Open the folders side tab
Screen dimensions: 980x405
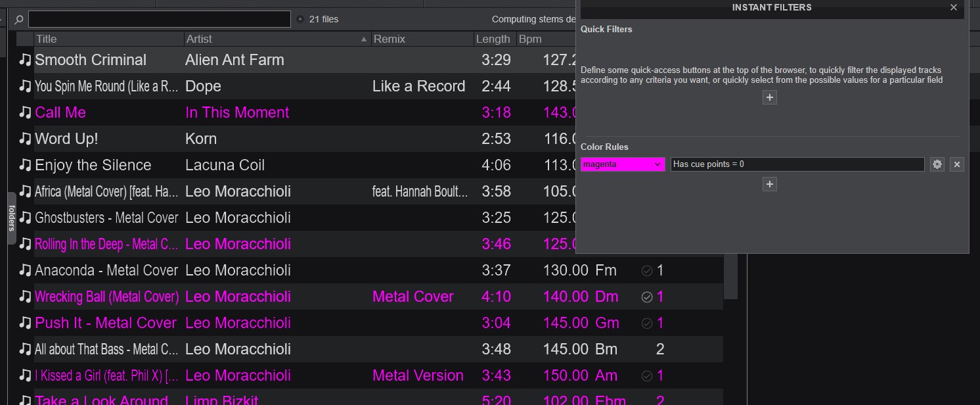12,218
